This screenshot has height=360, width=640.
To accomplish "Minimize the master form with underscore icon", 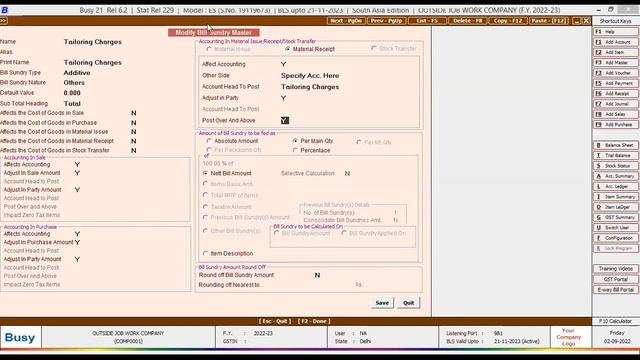I will coord(576,21).
